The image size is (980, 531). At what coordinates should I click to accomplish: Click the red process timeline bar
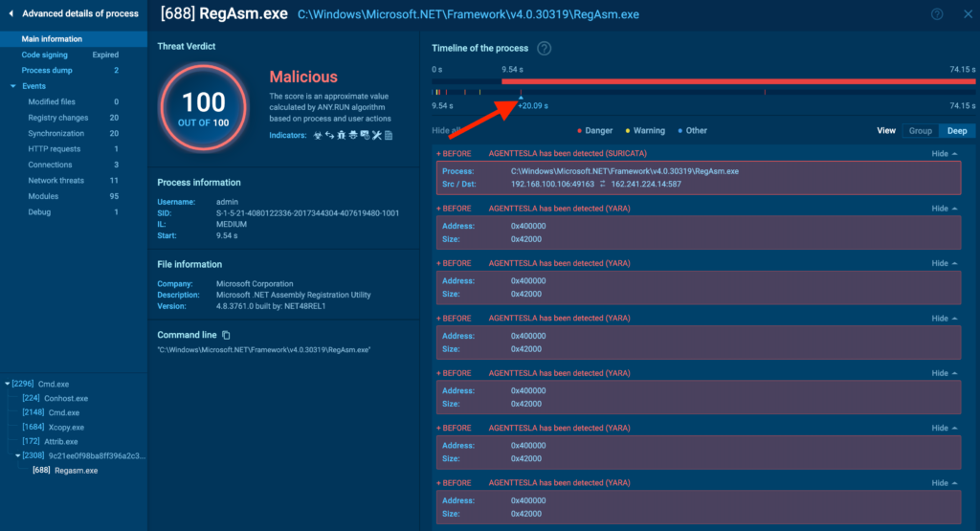pyautogui.click(x=737, y=81)
